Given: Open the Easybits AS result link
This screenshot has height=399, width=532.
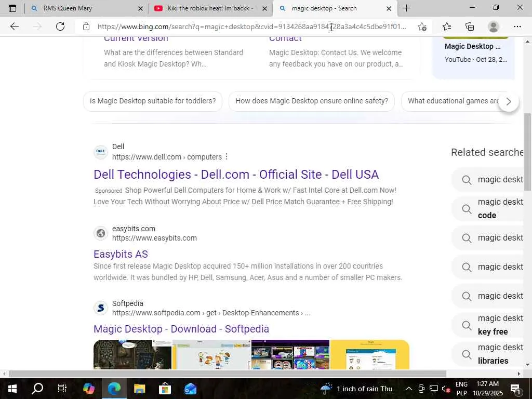Looking at the screenshot, I should (121, 254).
